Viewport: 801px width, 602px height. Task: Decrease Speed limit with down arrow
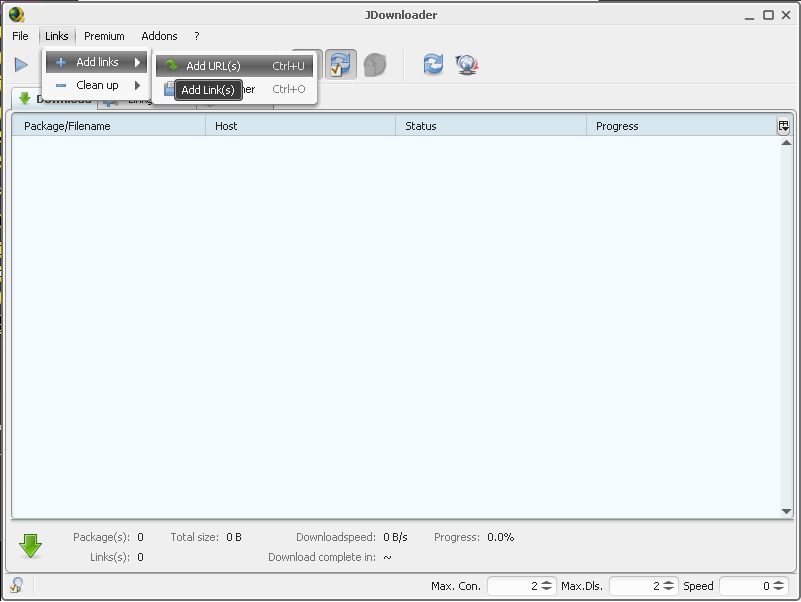[x=779, y=589]
